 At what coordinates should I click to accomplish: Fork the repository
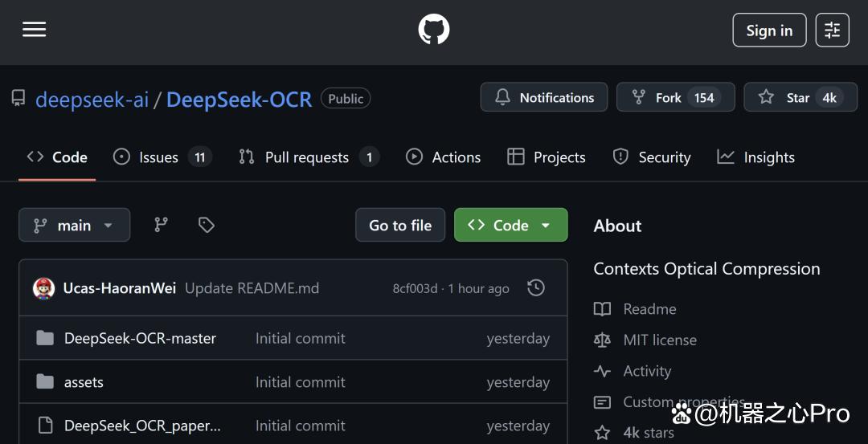(675, 97)
